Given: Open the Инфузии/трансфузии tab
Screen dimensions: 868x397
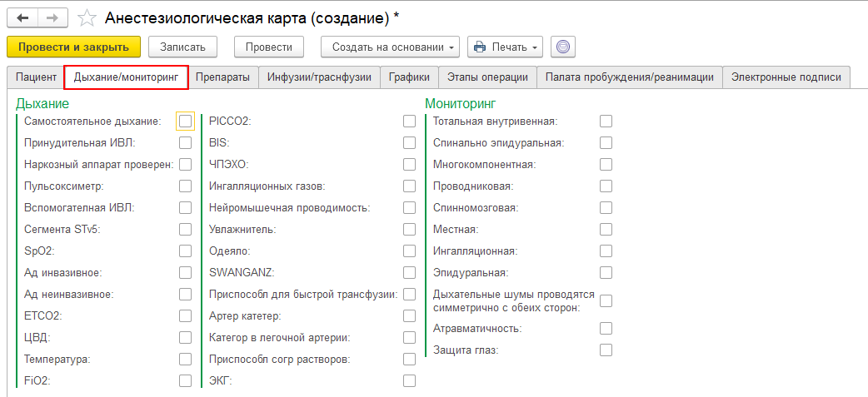Looking at the screenshot, I should pos(319,77).
